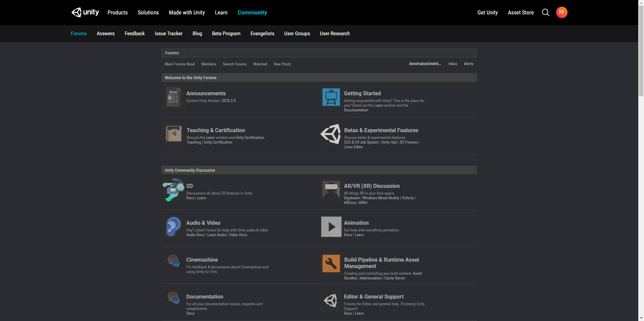Screen dimensions: 644x321
Task: Open the Cinemachine forum link
Action: pyautogui.click(x=202, y=260)
